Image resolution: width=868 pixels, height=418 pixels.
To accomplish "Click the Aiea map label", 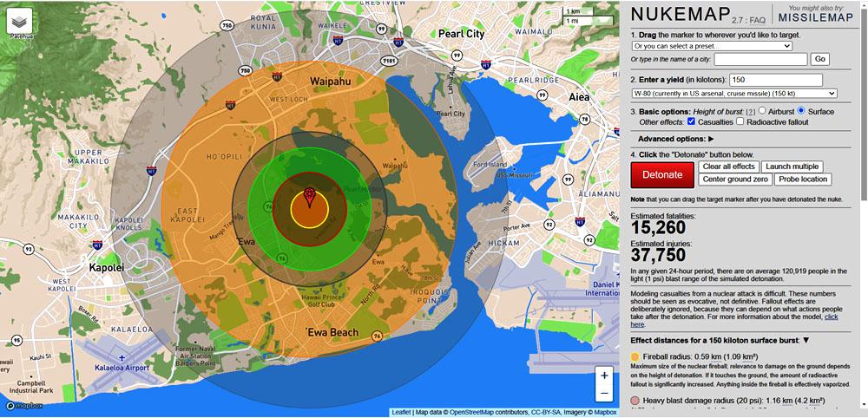I will click(579, 97).
